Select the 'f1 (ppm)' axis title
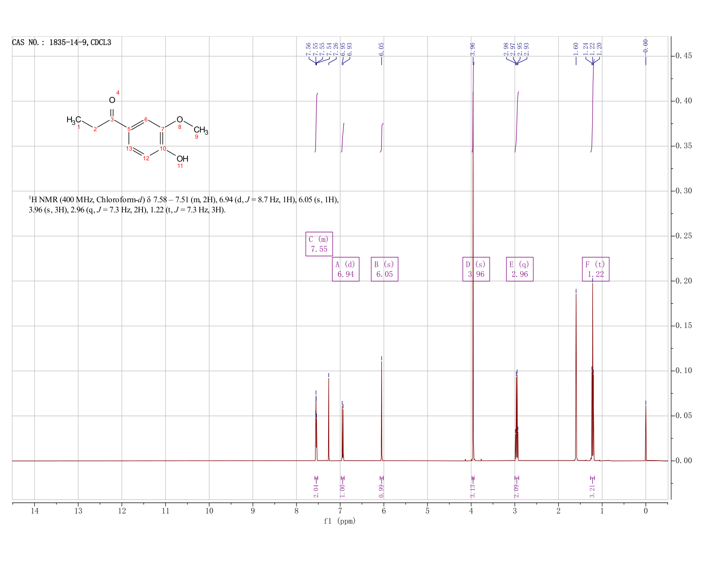728x563 pixels. 340,521
